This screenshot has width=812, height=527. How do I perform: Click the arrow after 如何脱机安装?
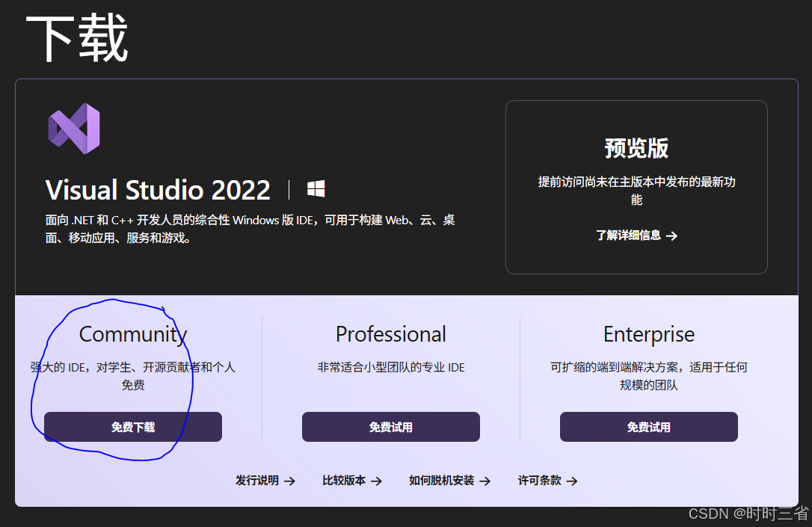pos(485,481)
